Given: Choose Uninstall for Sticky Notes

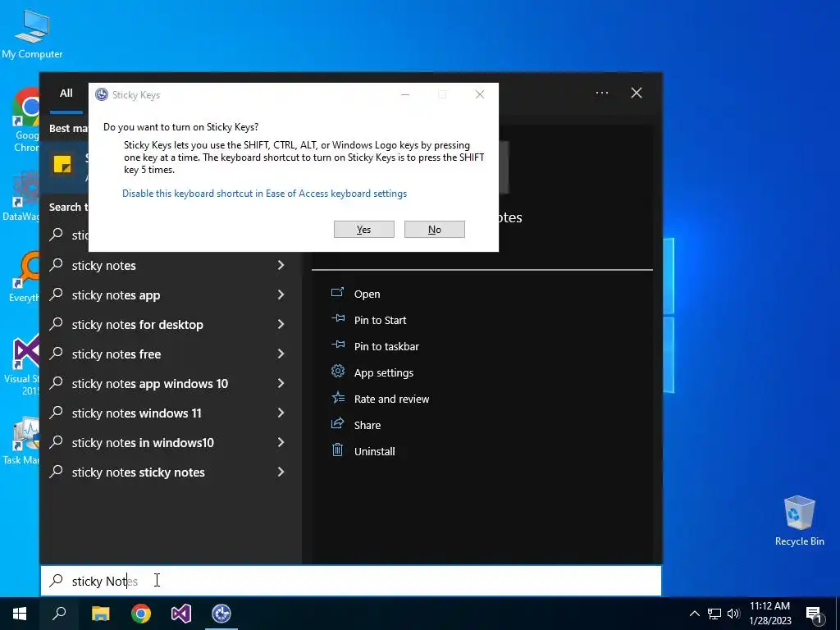Looking at the screenshot, I should click(x=374, y=452).
